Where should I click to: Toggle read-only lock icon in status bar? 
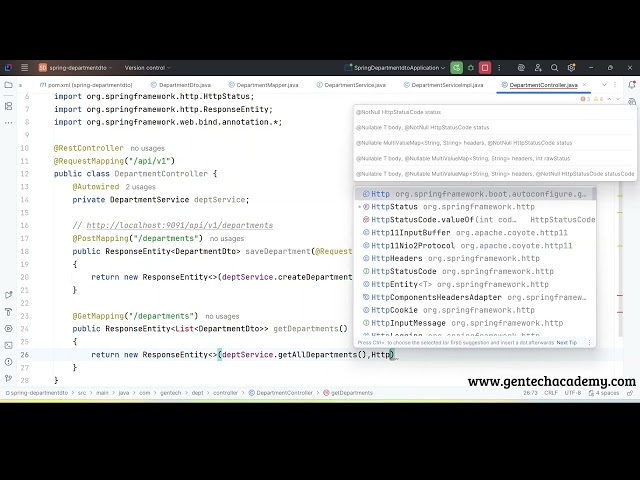click(630, 393)
